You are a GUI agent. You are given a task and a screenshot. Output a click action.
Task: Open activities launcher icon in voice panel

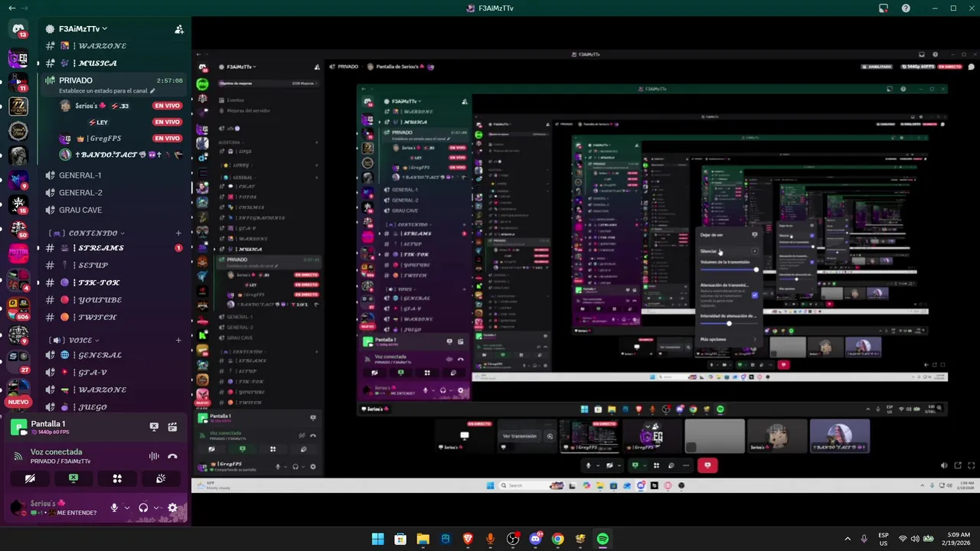click(x=117, y=478)
